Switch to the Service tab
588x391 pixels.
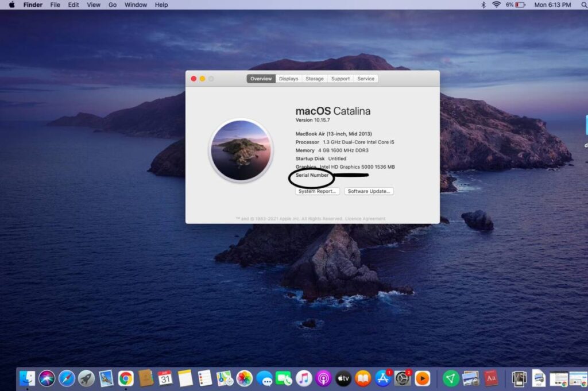tap(366, 79)
